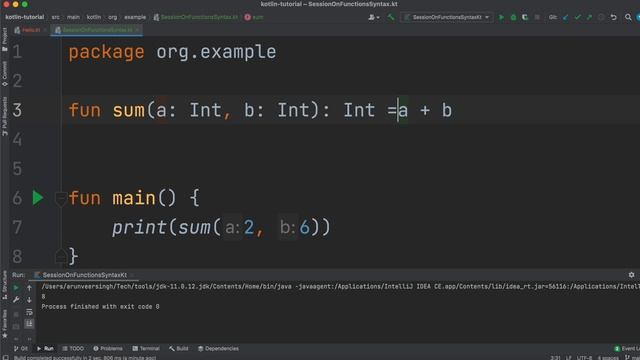Screen dimensions: 640x360
Task: Click the fold end marker at line 8
Action: tap(60, 256)
